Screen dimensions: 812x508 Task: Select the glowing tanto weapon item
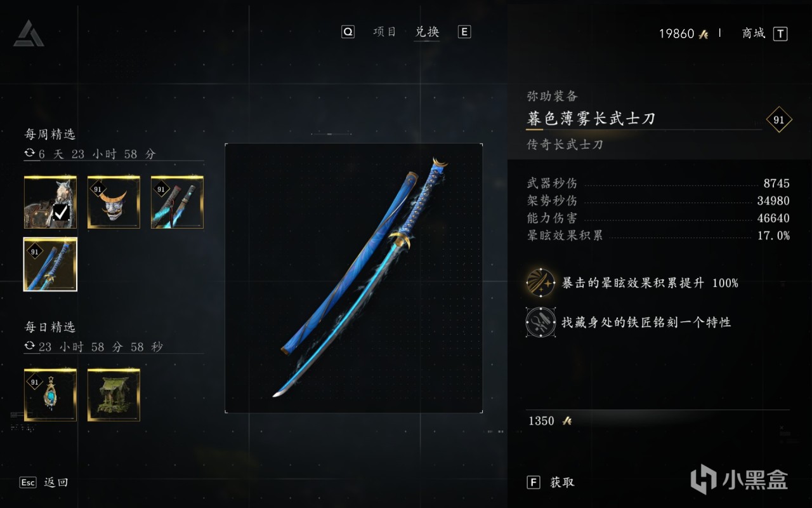[x=177, y=202]
